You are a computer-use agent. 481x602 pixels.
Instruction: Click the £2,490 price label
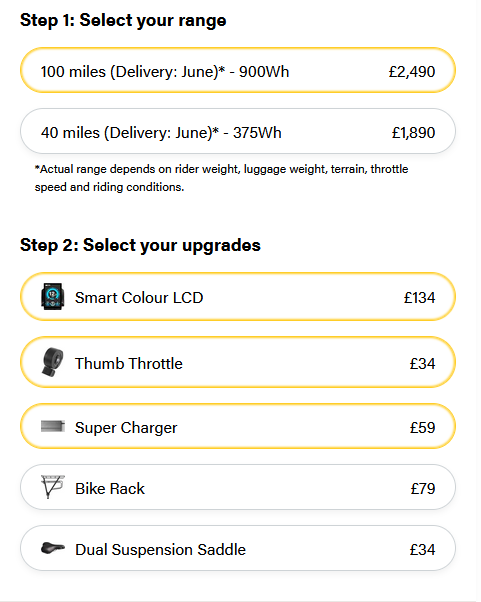[x=412, y=72]
